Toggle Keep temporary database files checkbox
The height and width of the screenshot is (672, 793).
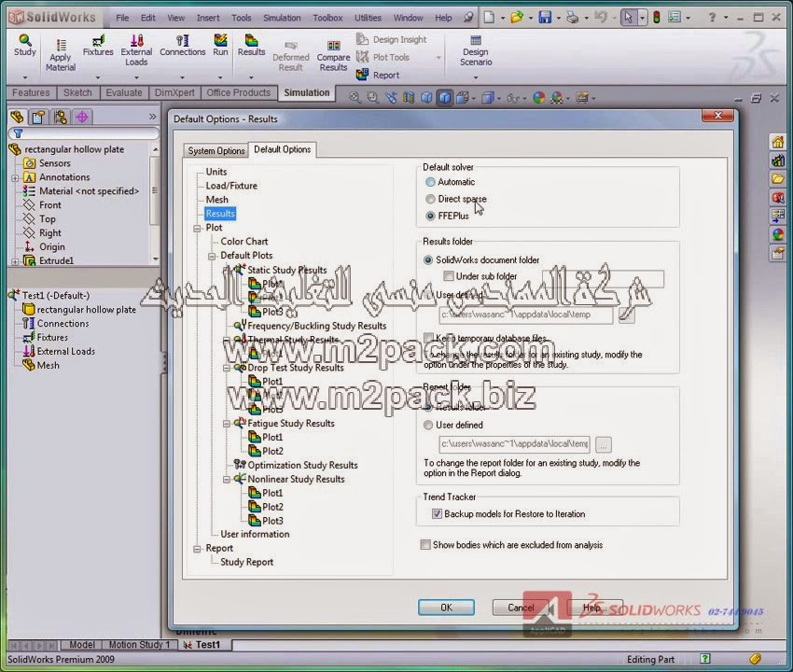pyautogui.click(x=429, y=338)
